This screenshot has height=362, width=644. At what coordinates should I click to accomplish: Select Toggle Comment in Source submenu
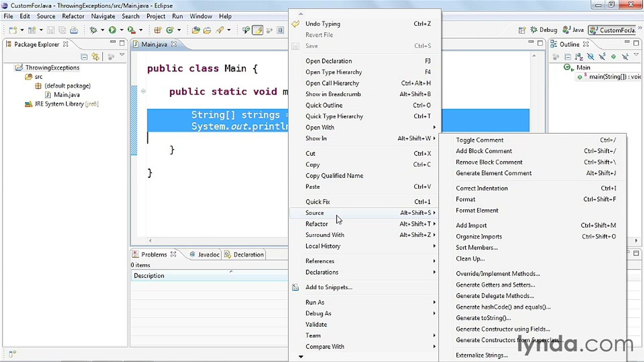pyautogui.click(x=533, y=140)
